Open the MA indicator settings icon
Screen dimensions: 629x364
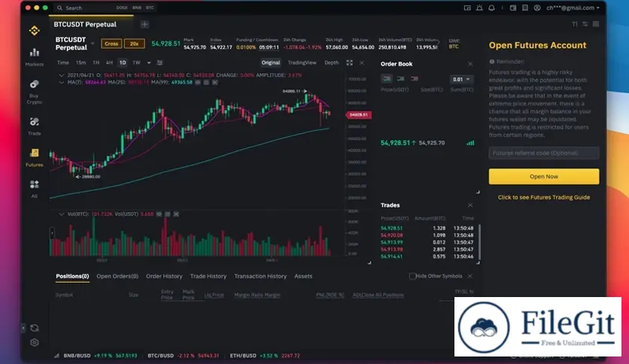[x=206, y=82]
